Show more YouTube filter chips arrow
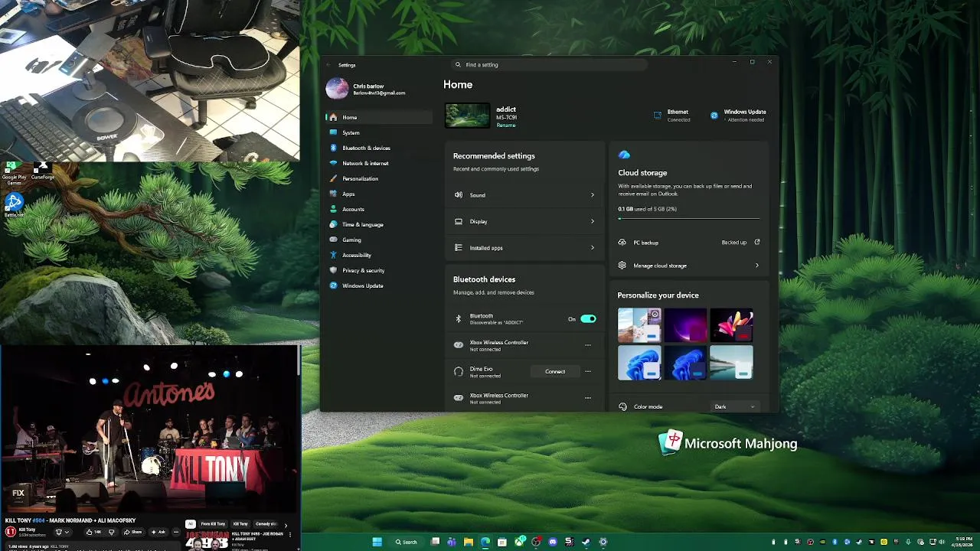This screenshot has width=980, height=551. click(x=286, y=525)
